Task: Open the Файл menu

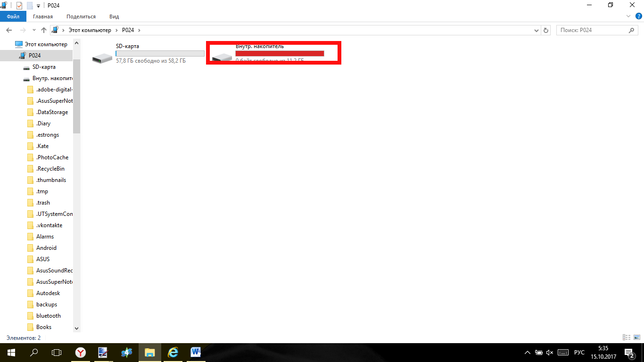Action: [x=13, y=16]
